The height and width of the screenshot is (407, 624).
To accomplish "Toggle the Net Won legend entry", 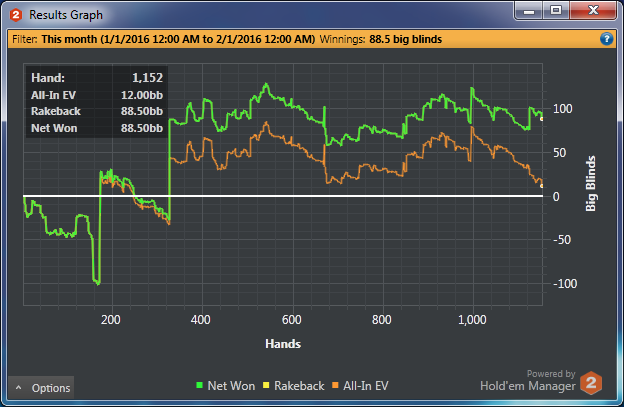I will tap(226, 386).
